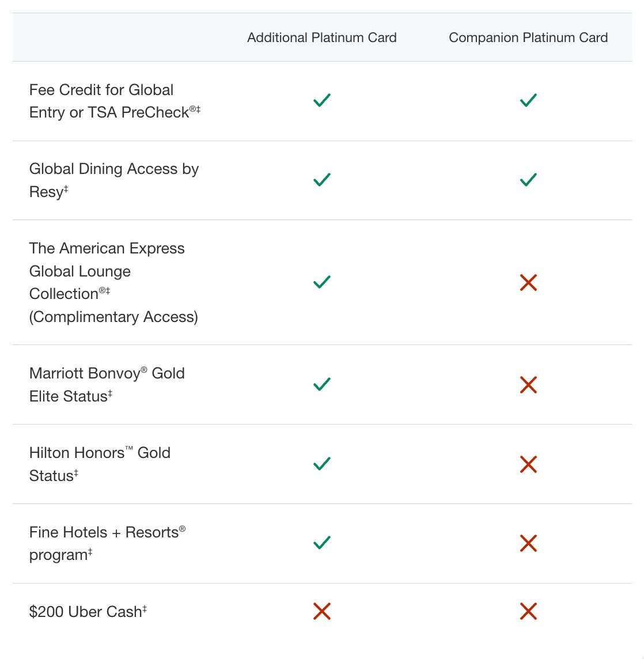This screenshot has width=644, height=659.
Task: Select the Companion Platinum Card column header
Action: pyautogui.click(x=528, y=37)
